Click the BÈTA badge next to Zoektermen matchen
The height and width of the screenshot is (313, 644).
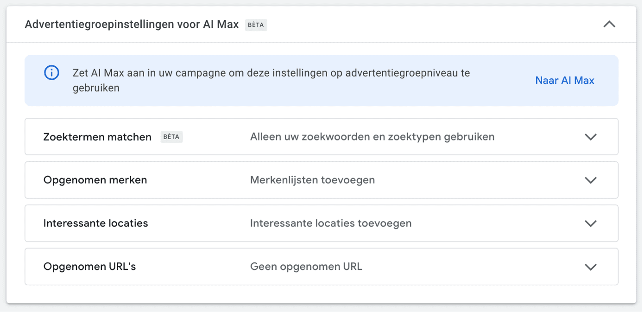[171, 137]
